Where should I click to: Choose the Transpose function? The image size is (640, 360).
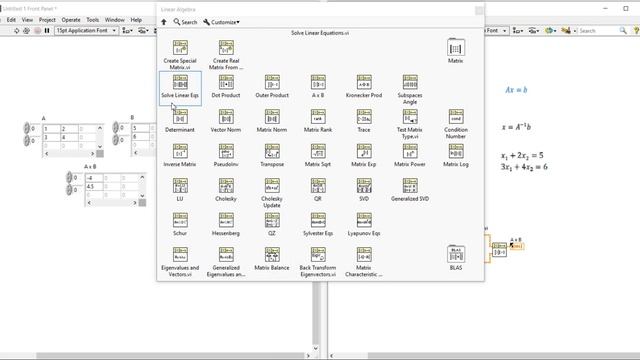pos(272,151)
